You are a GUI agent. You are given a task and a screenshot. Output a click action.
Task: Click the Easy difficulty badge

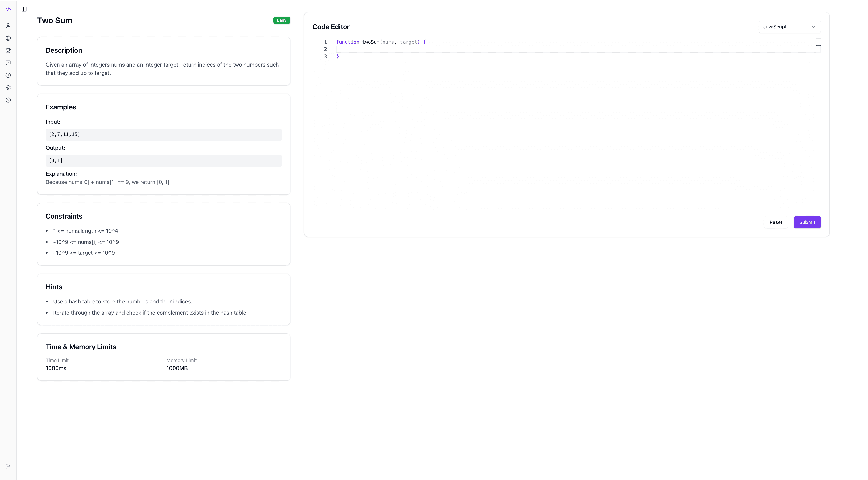point(282,20)
